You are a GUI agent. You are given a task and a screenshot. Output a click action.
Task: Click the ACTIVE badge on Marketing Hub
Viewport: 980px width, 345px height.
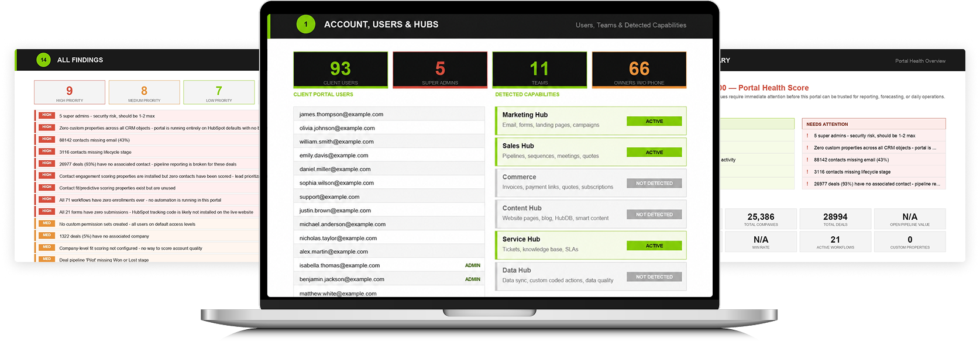point(654,121)
